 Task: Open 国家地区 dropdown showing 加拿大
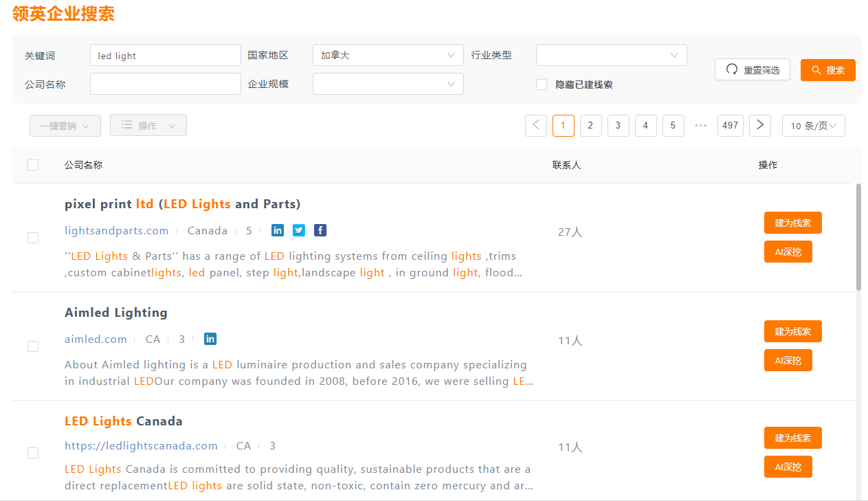tap(388, 55)
